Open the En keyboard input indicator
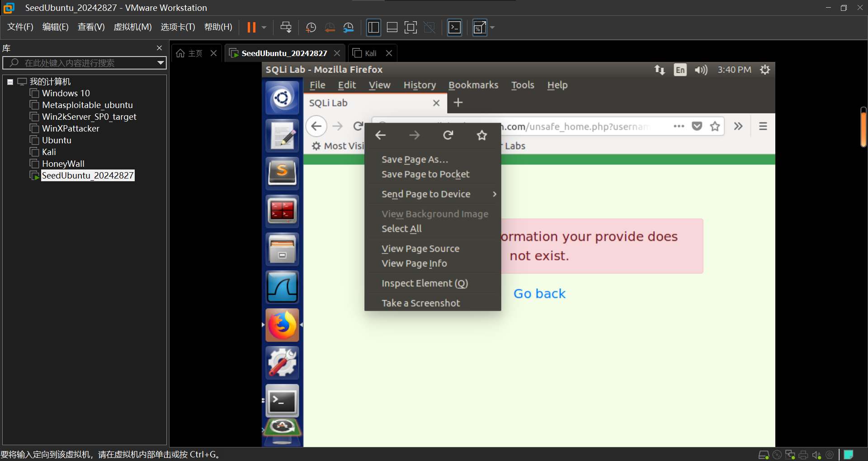The image size is (868, 461). (x=680, y=70)
